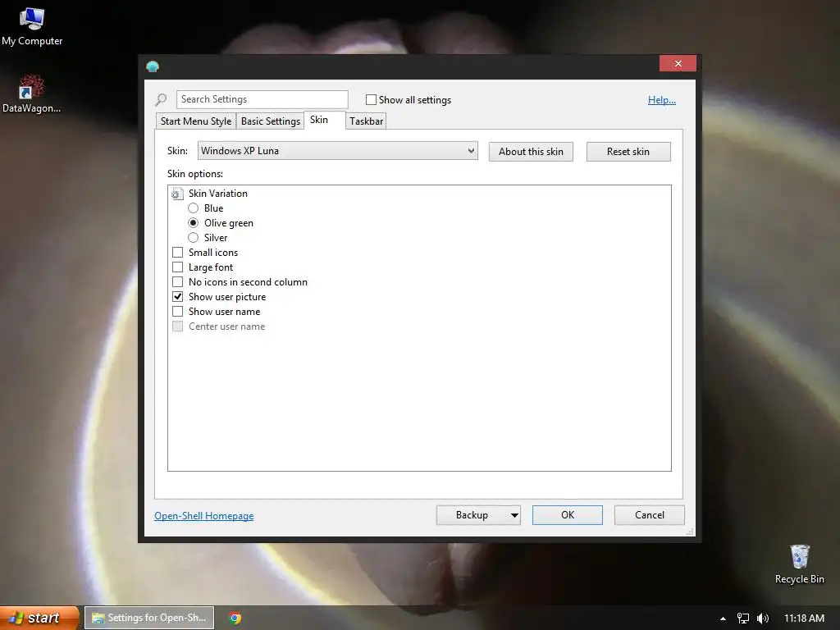Screen dimensions: 840x630
Task: Click the Skin options: label
Action: 195,174
